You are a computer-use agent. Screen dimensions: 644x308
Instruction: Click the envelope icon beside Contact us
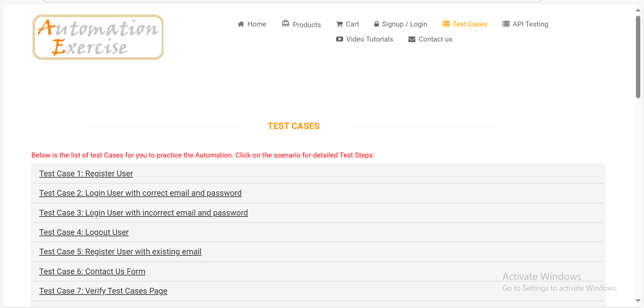pos(412,39)
